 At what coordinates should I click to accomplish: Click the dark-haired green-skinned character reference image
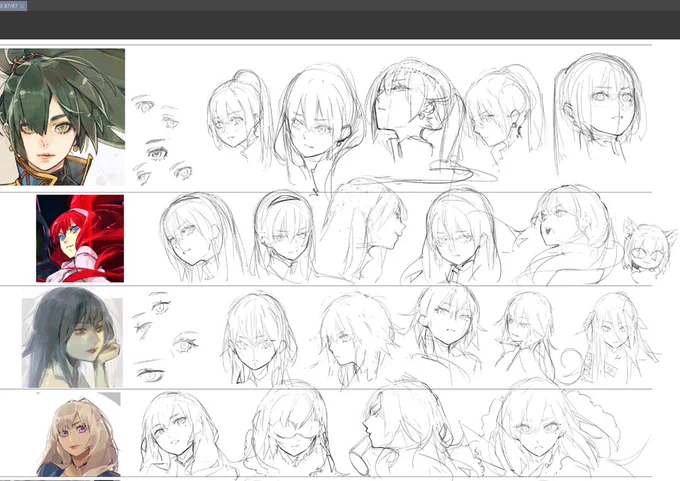pos(72,338)
